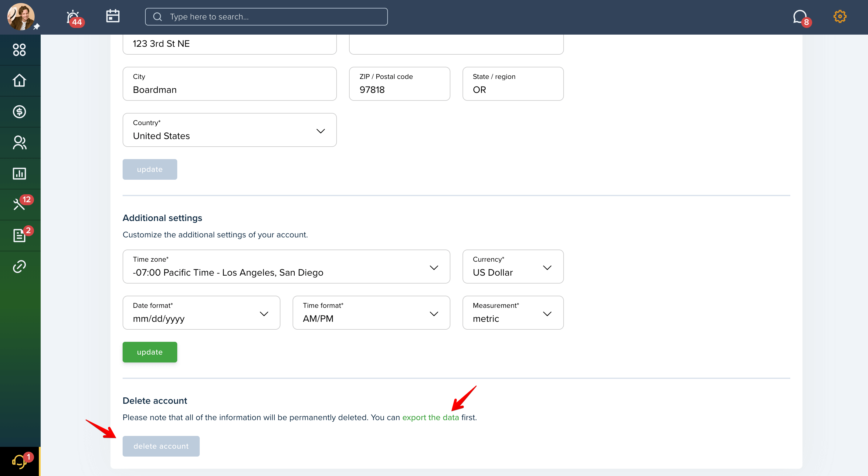The height and width of the screenshot is (476, 868).
Task: Open the calendar icon in top bar
Action: (x=113, y=16)
